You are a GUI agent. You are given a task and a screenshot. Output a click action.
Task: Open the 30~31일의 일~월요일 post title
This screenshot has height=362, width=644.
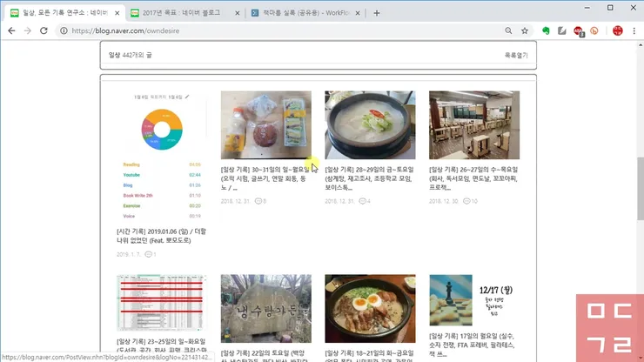tap(265, 178)
